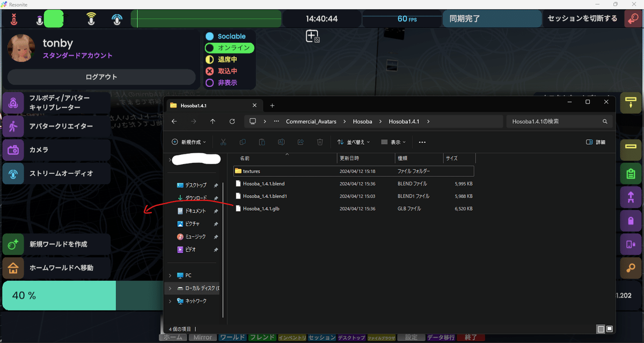Select Hosoba_1.4.1.blend file
The image size is (644, 343).
[354, 183]
